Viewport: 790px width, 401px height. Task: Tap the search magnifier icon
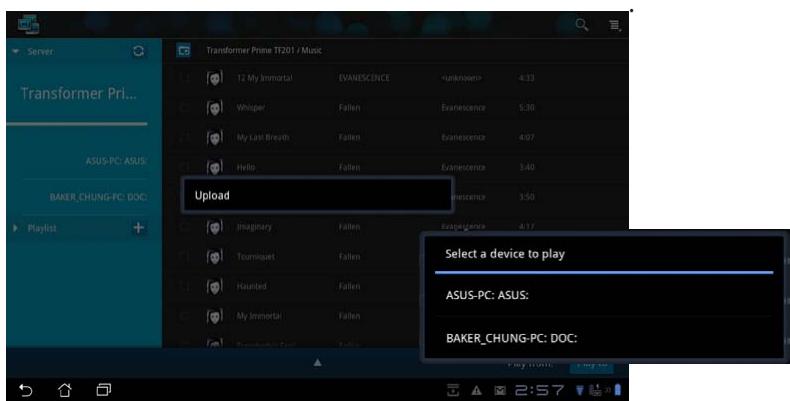[582, 25]
